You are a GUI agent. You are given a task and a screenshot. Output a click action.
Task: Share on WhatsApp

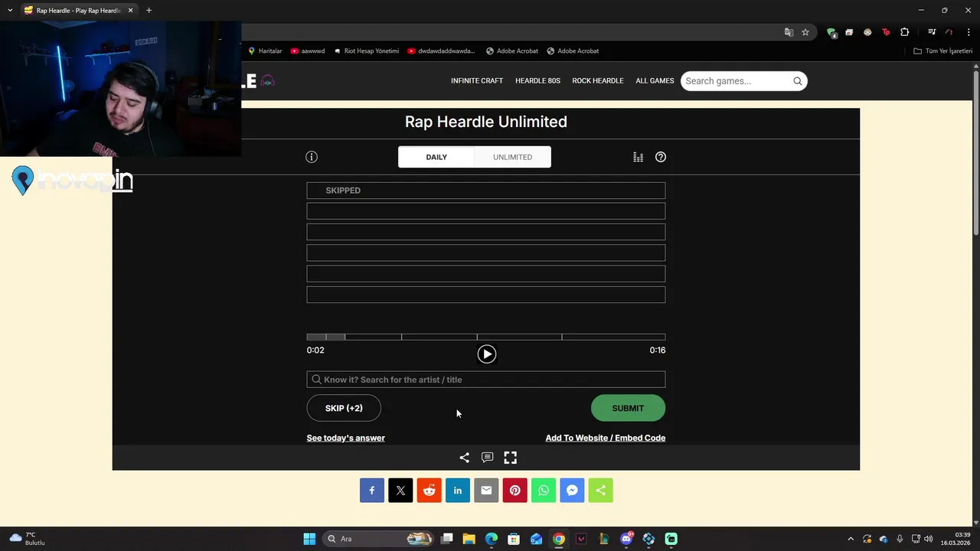[544, 491]
